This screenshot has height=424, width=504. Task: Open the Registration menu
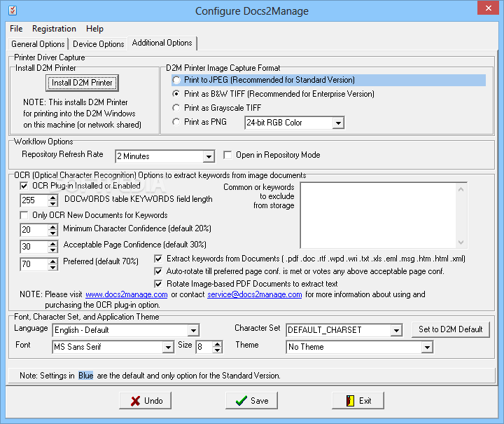pyautogui.click(x=54, y=29)
